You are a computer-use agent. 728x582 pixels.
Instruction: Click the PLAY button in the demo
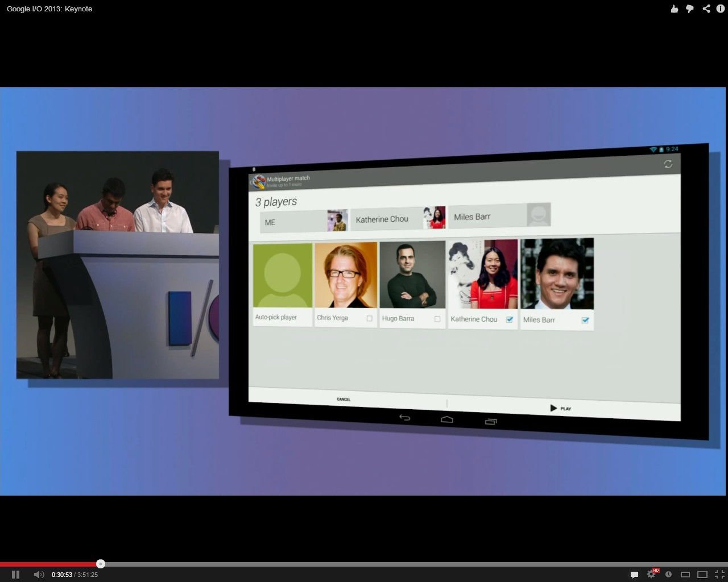click(561, 408)
